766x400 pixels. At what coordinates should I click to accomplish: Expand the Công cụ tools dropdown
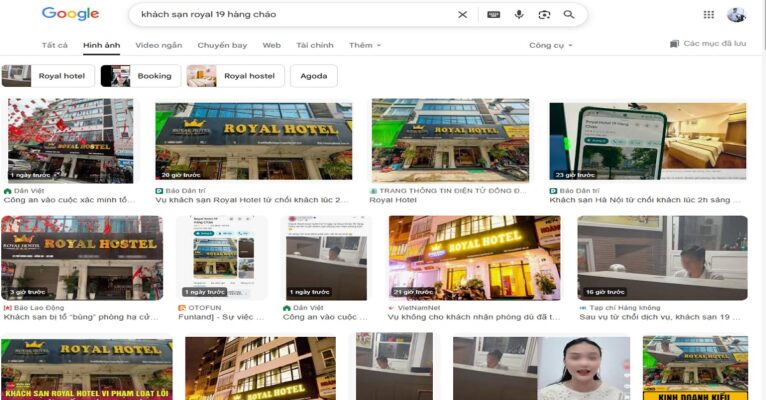point(551,45)
